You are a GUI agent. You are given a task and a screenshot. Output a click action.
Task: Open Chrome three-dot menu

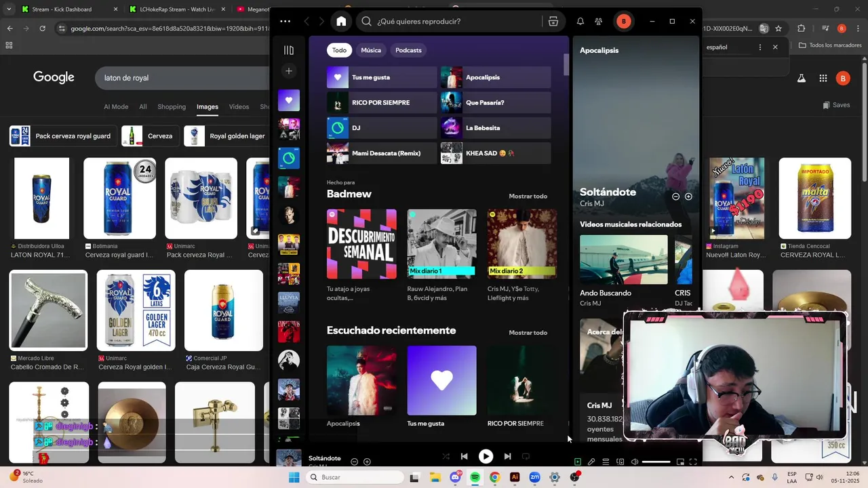(856, 28)
